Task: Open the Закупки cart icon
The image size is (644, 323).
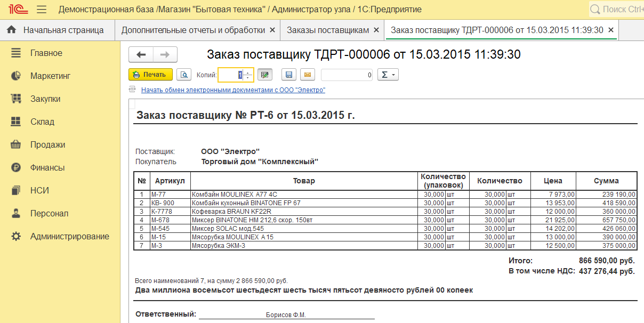Action: tap(16, 99)
